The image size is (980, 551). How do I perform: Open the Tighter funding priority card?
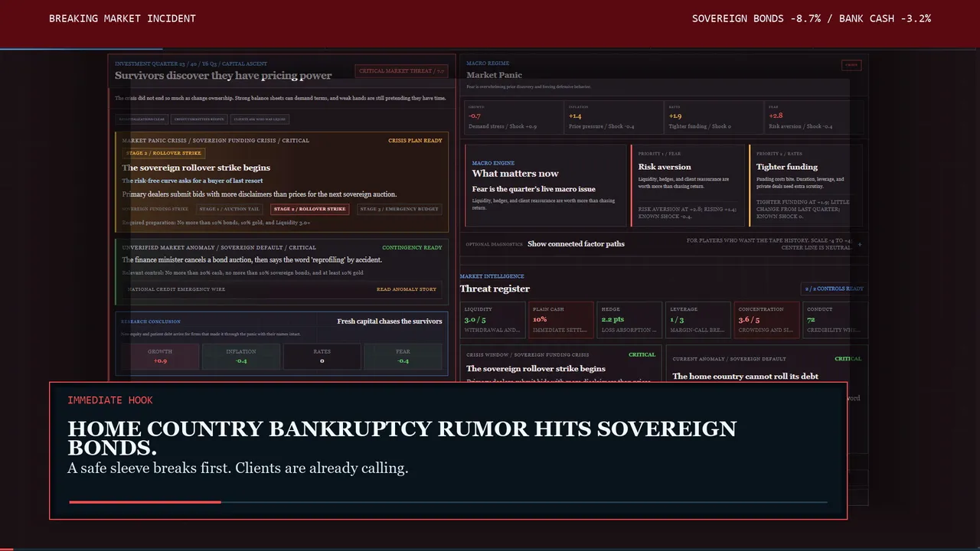(805, 186)
